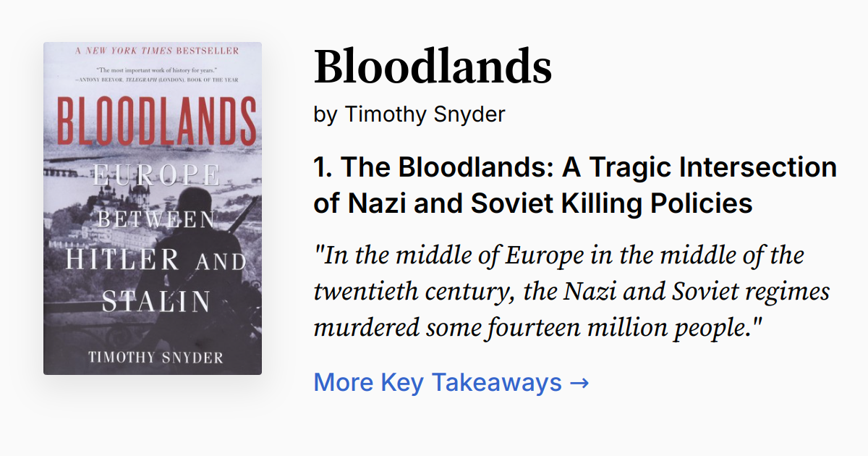Image resolution: width=868 pixels, height=456 pixels.
Task: Select the italic quote about fourteen million people
Action: (x=570, y=291)
